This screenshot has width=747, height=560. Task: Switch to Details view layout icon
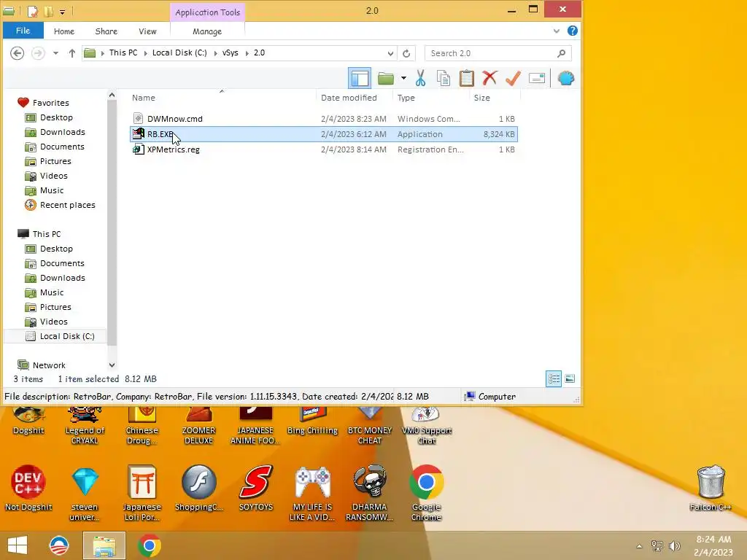click(554, 379)
